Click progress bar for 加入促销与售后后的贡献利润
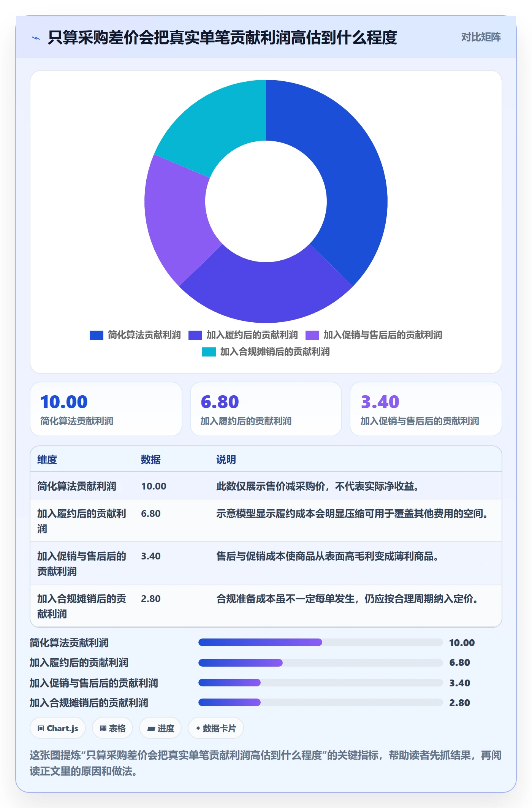The height and width of the screenshot is (808, 532). click(x=320, y=683)
